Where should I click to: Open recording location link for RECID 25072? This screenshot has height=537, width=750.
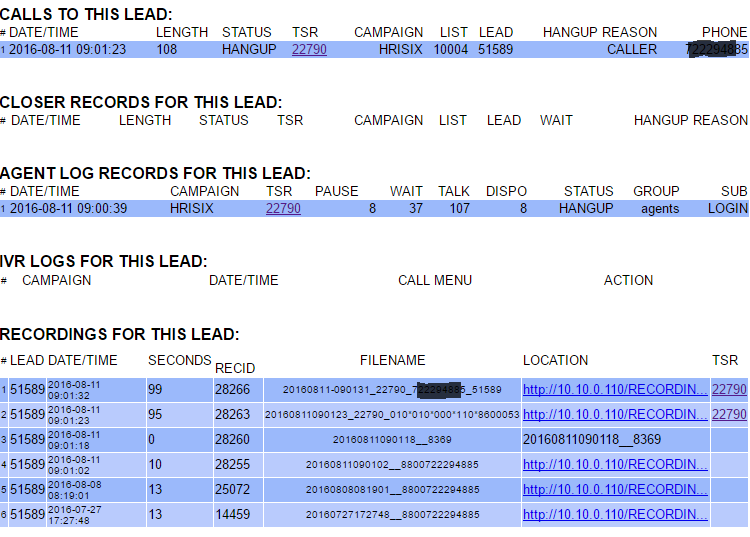tap(615, 489)
